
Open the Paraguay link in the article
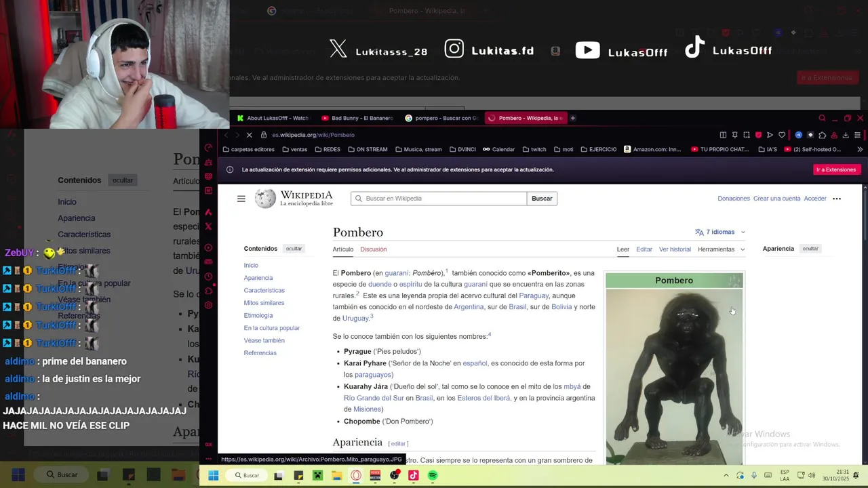(533, 296)
